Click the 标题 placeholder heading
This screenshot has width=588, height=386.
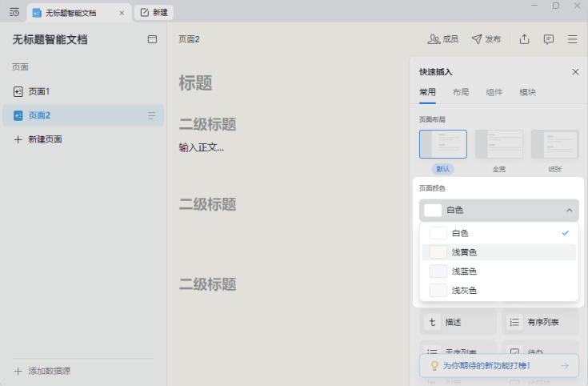pyautogui.click(x=195, y=83)
